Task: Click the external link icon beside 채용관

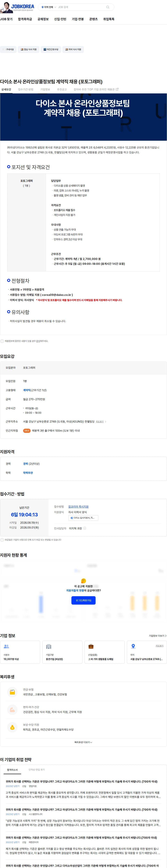Action: tap(117, 89)
